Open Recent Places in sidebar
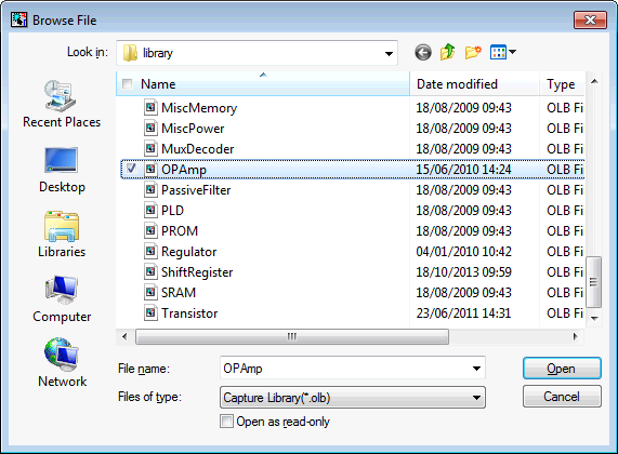This screenshot has width=618, height=454. (61, 105)
